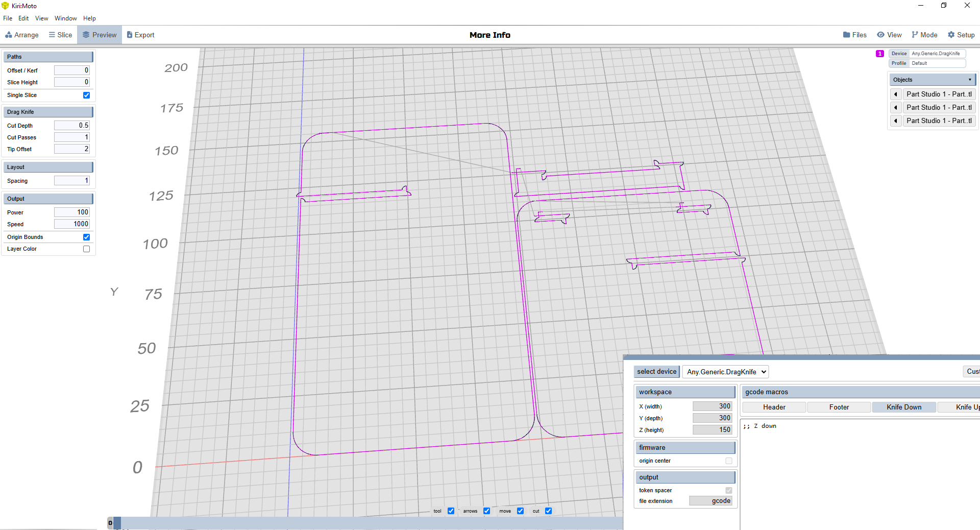Toggle the Single Slice checkbox
The width and height of the screenshot is (980, 530).
[86, 95]
